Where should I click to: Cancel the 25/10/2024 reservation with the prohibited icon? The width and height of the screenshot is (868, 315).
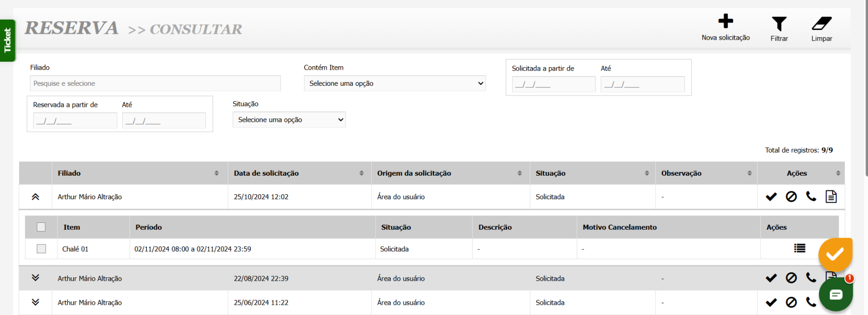[x=791, y=197]
